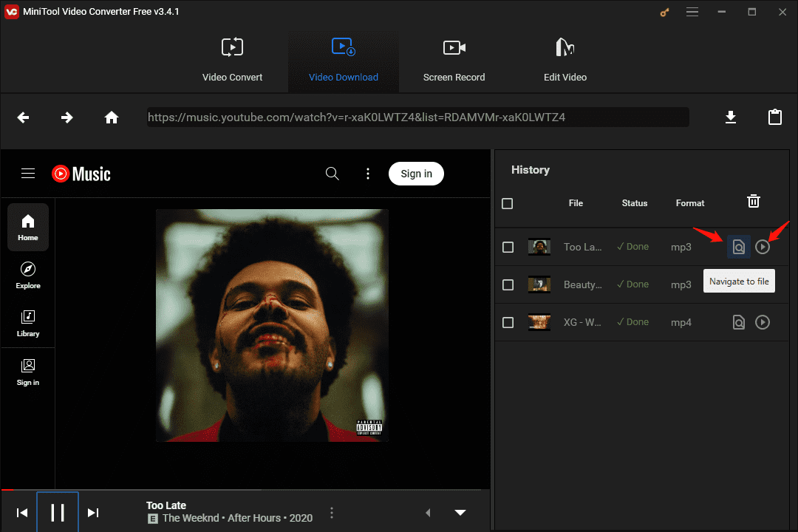798x532 pixels.
Task: Click the browser forward arrow
Action: point(67,117)
